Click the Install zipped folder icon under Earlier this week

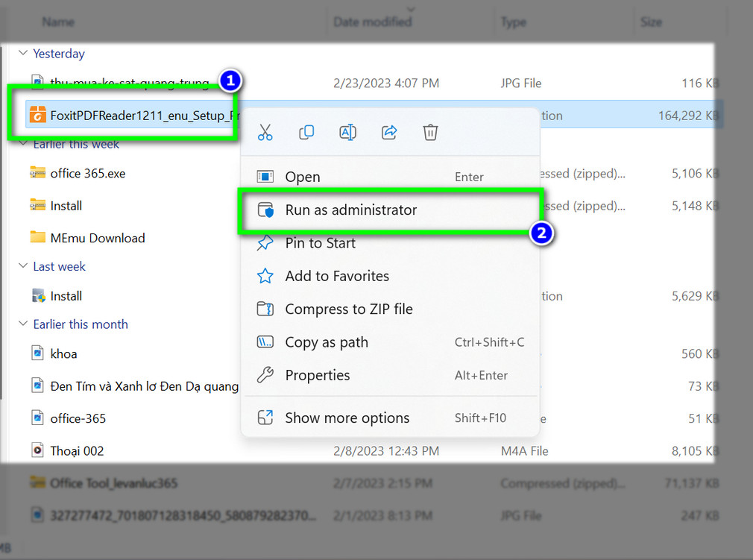point(38,205)
